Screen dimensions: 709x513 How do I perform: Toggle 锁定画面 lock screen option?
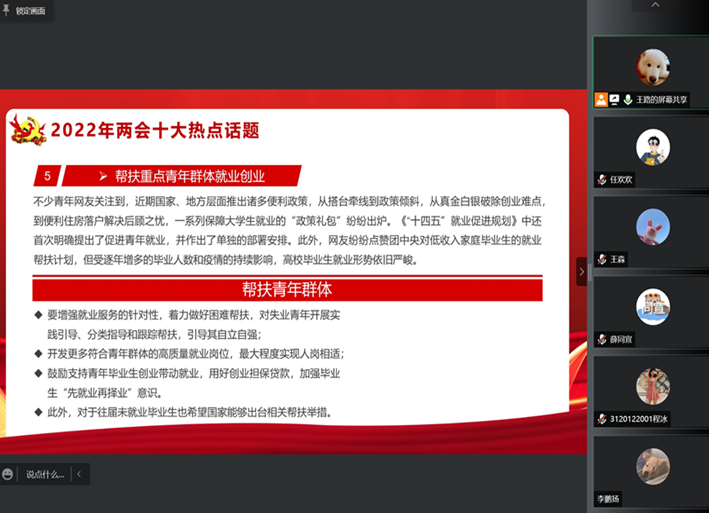tap(30, 10)
